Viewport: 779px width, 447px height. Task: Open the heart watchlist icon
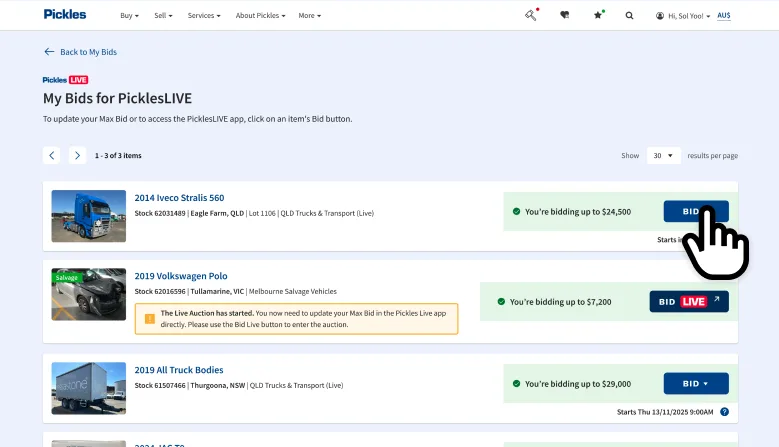[x=564, y=15]
